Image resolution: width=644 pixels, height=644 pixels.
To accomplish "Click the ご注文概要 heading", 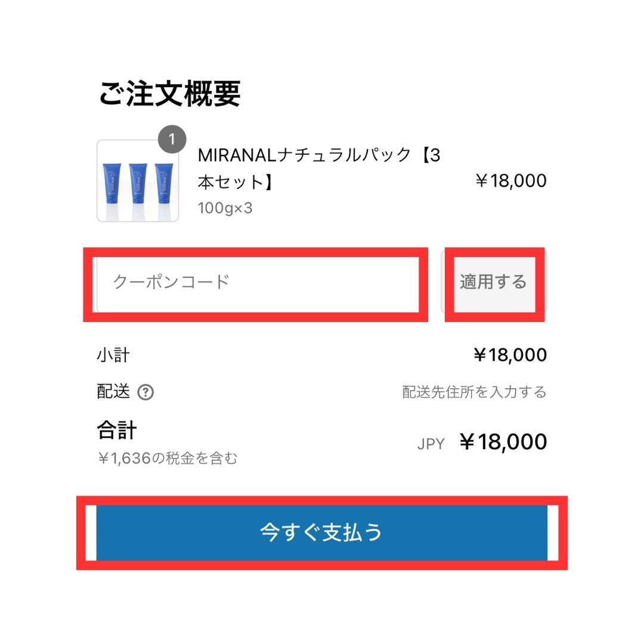I will click(x=169, y=94).
